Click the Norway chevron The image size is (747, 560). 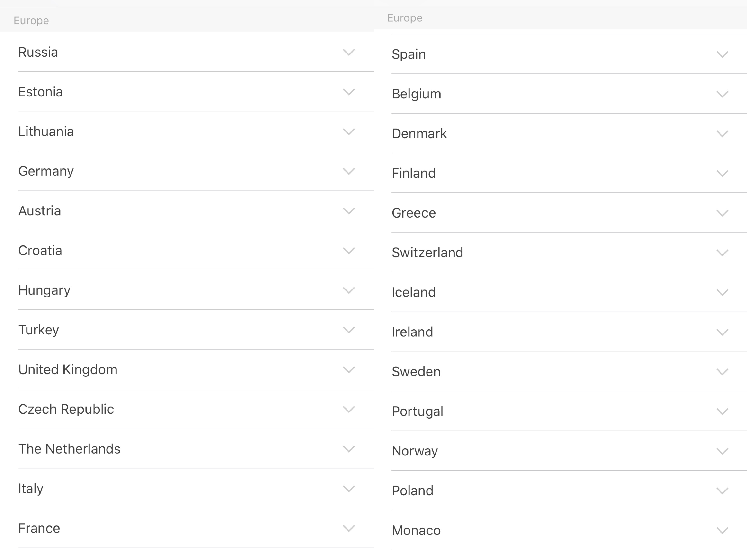[722, 451]
